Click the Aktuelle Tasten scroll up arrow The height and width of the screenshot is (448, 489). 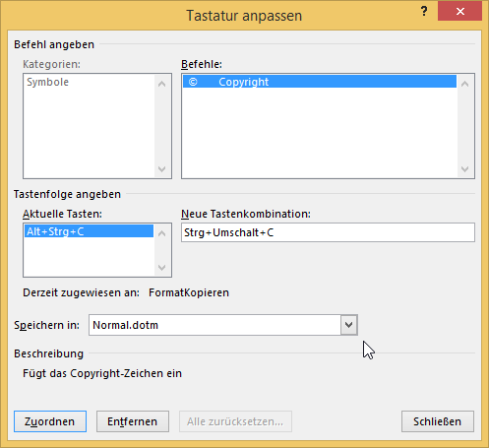click(161, 233)
